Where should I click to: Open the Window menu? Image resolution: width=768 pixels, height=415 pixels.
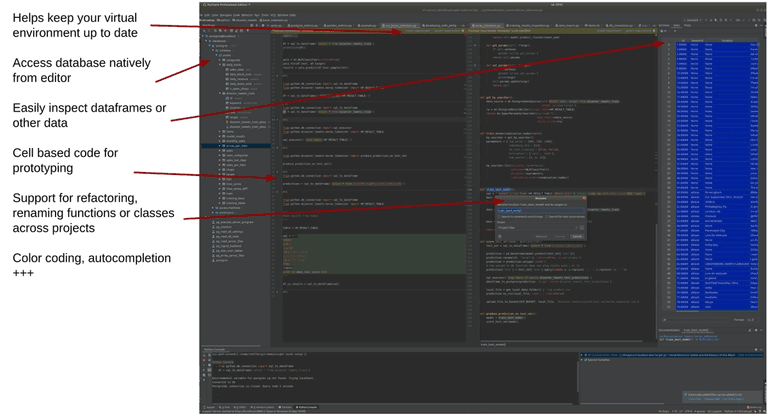[x=283, y=15]
